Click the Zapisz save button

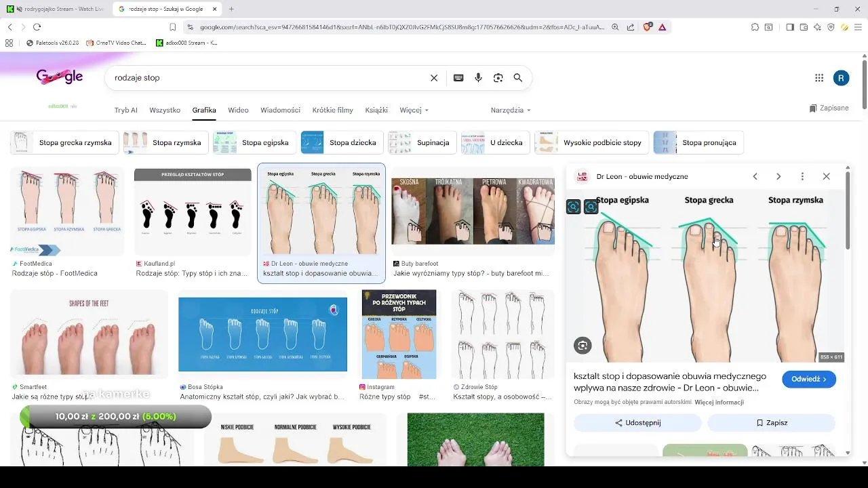pos(772,423)
